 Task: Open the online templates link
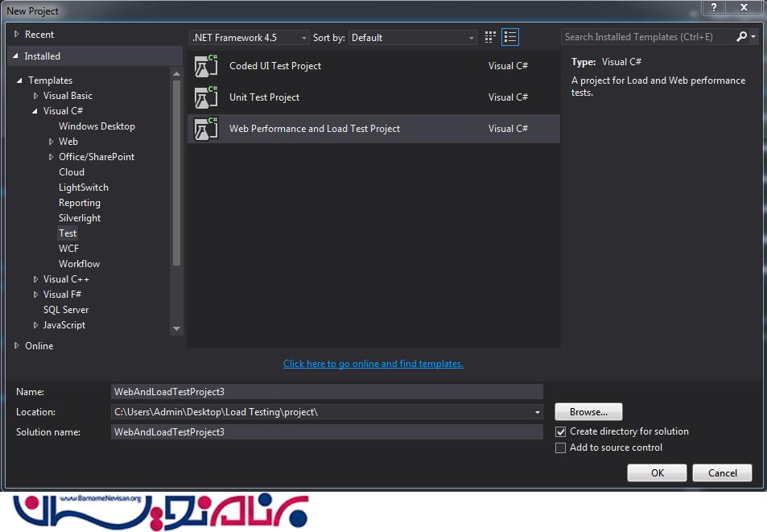point(373,364)
